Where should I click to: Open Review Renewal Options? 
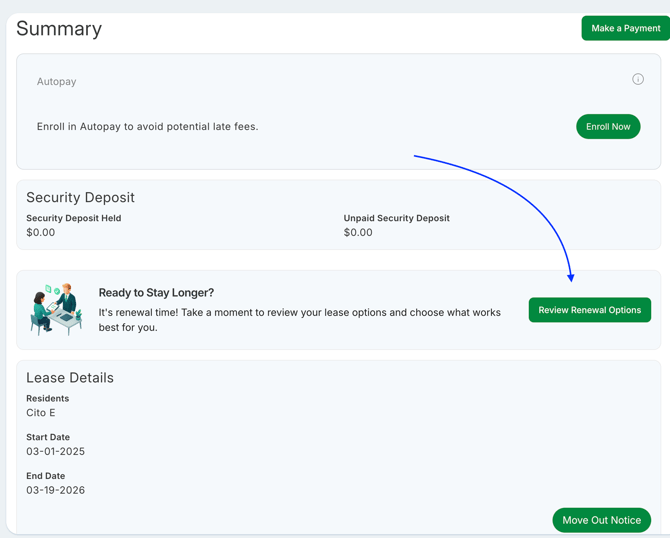coord(589,310)
